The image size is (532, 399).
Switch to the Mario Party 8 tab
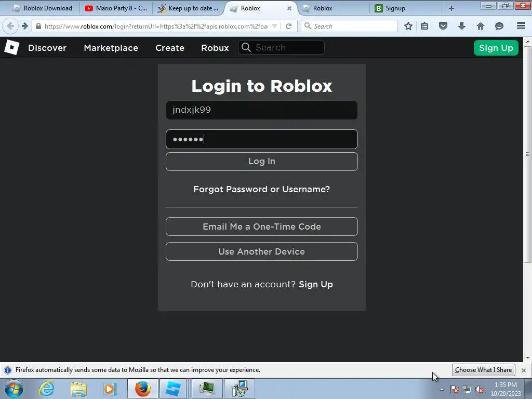click(116, 8)
